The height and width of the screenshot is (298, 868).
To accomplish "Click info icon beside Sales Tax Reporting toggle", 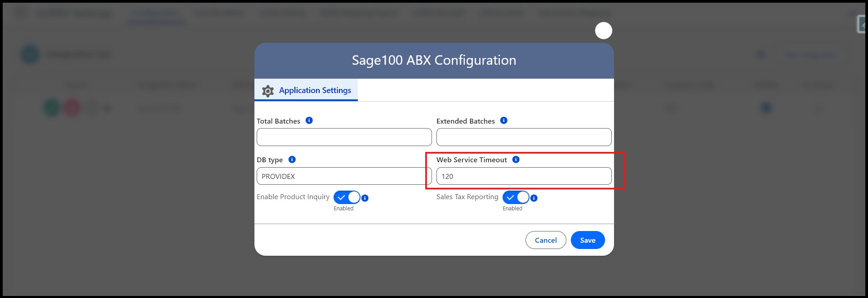I will click(534, 198).
